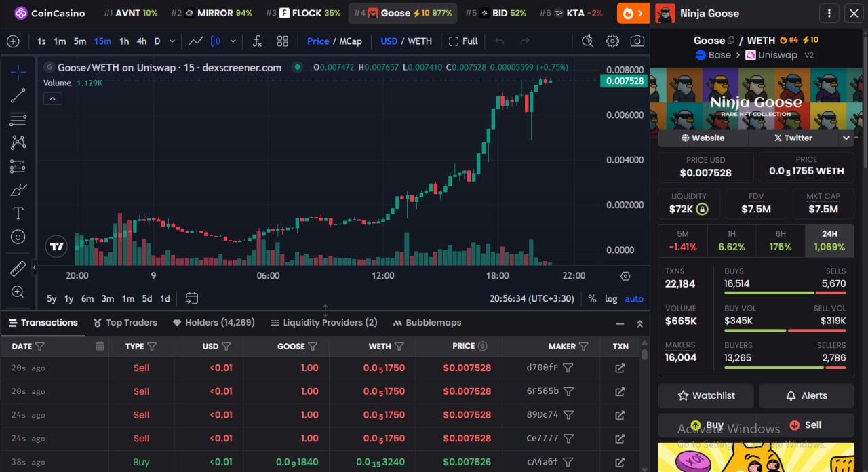Select the 1H price change tab
Screen dimensions: 868x472
[732, 241]
